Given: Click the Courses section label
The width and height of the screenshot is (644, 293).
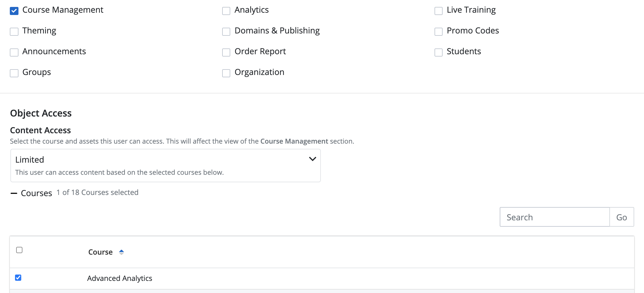Looking at the screenshot, I should coord(36,193).
